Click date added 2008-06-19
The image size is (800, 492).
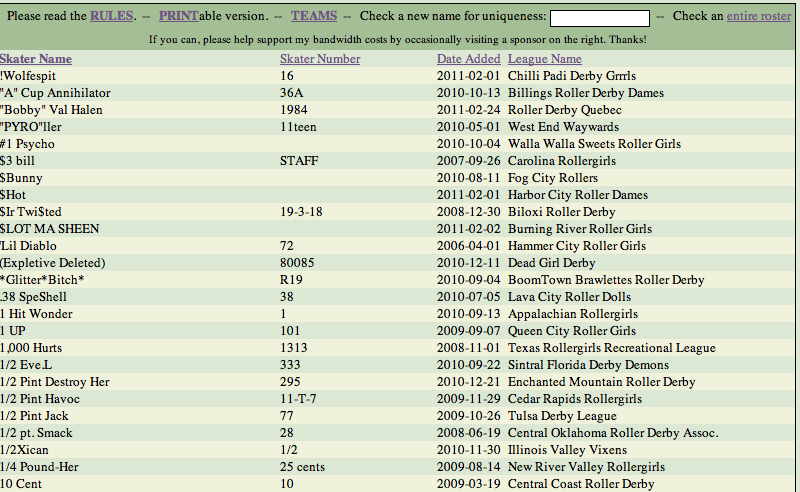(468, 433)
